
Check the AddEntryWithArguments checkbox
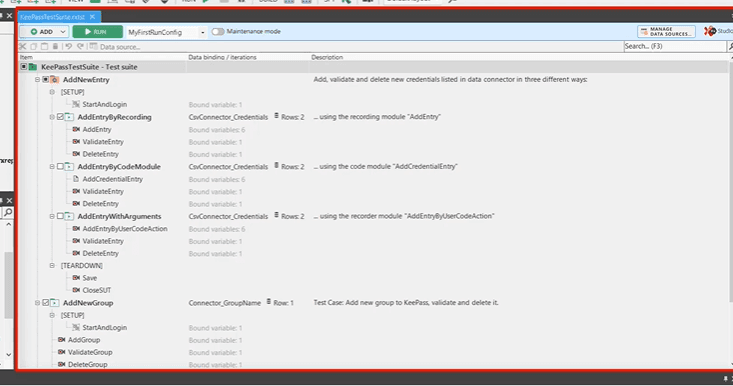coord(60,216)
